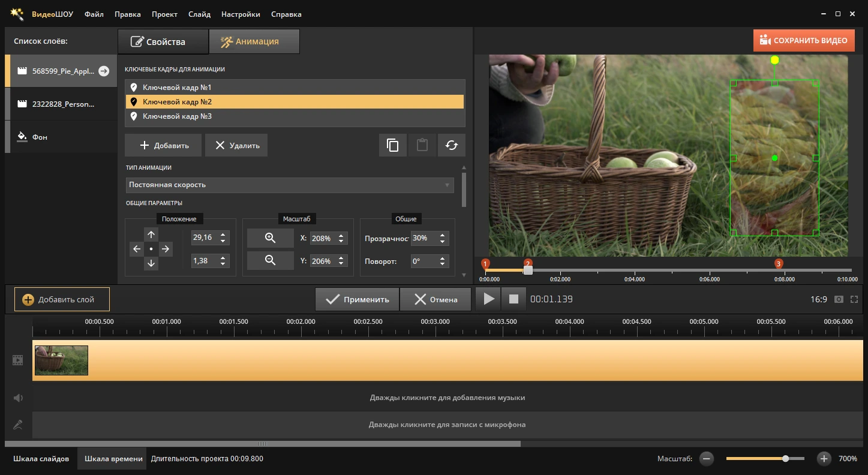This screenshot has width=868, height=475.
Task: Click the Удалить keyframe button
Action: 236,145
